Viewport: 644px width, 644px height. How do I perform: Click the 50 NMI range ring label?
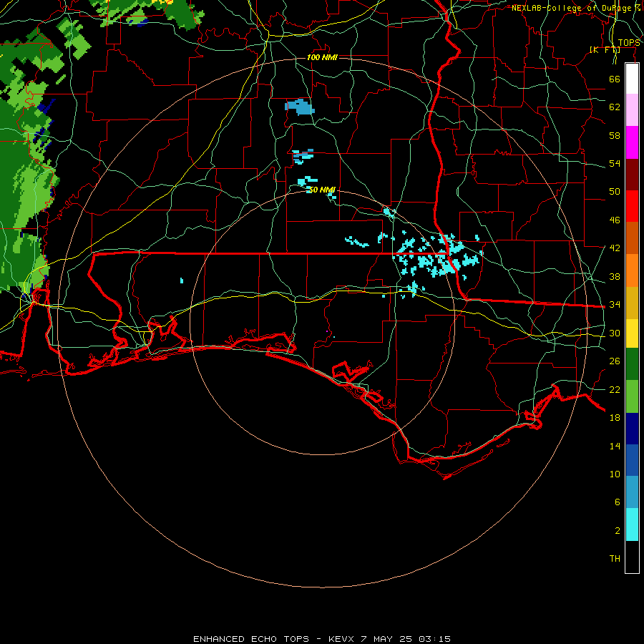click(x=321, y=190)
